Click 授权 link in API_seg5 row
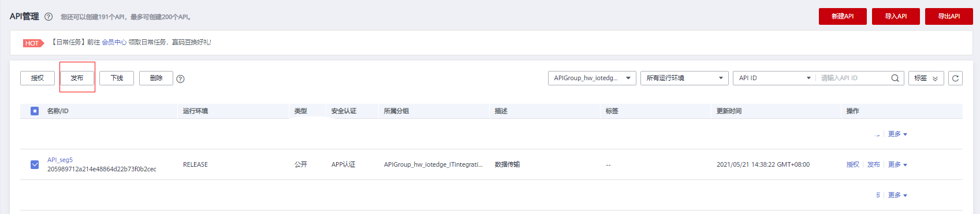Screen dimensions: 980x214 click(x=853, y=164)
